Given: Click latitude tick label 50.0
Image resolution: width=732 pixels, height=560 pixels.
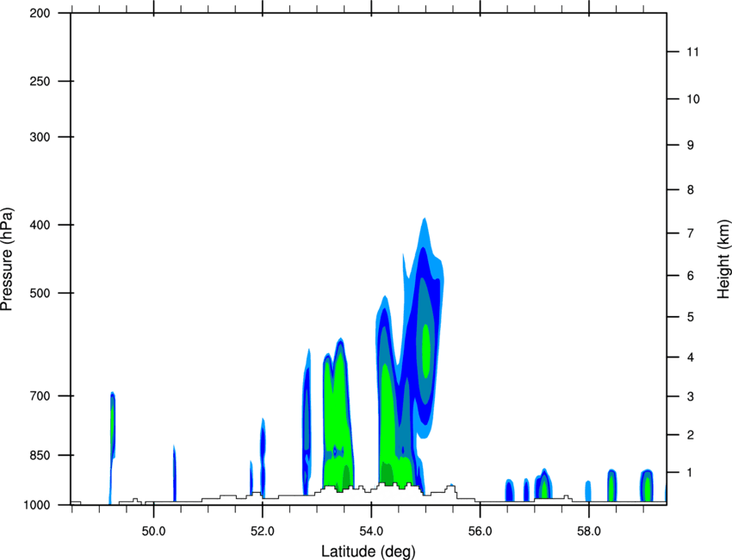Looking at the screenshot, I should click(153, 532).
